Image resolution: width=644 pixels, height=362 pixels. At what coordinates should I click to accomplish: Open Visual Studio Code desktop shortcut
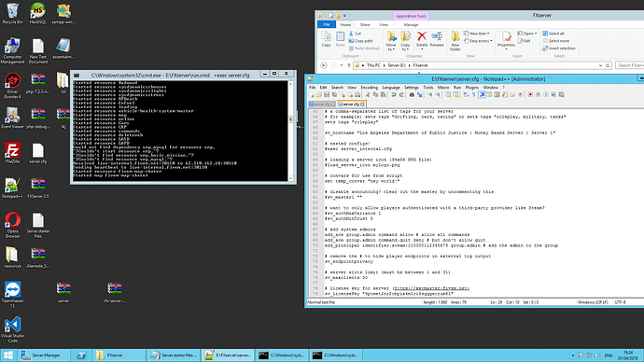click(x=12, y=329)
